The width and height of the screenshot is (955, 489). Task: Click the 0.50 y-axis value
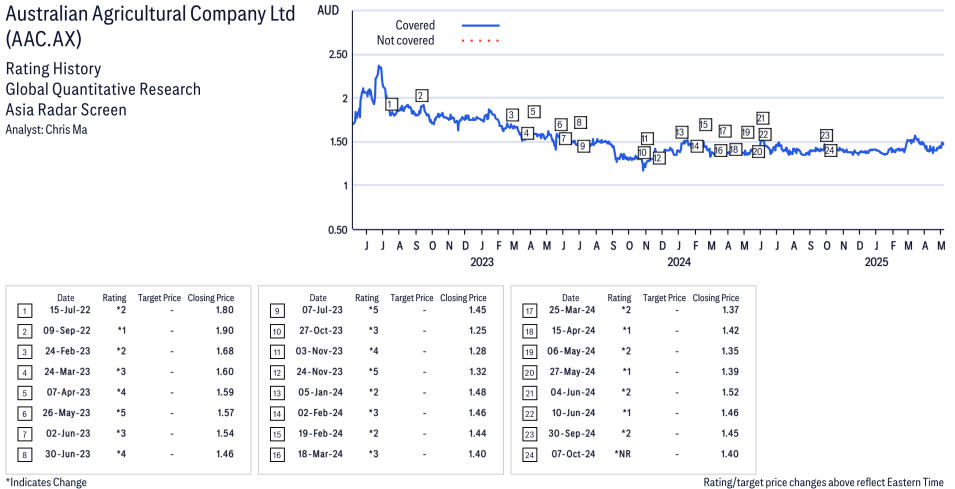337,230
